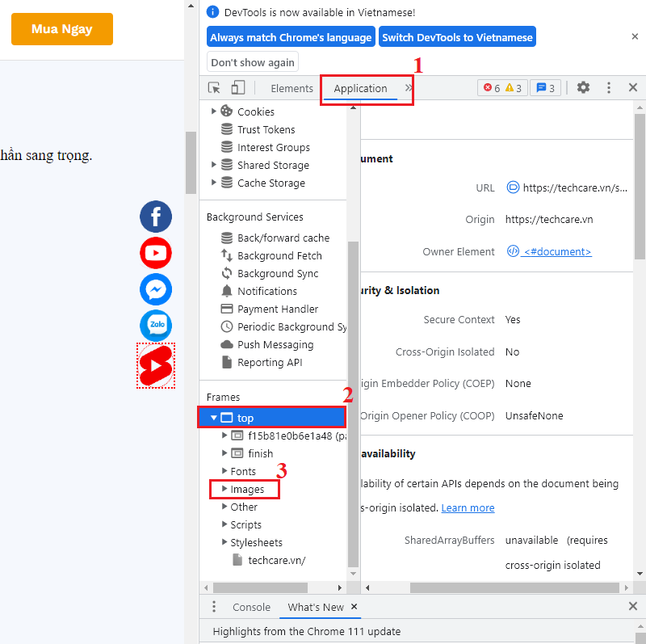Click the Mua Ngay button

[x=62, y=29]
